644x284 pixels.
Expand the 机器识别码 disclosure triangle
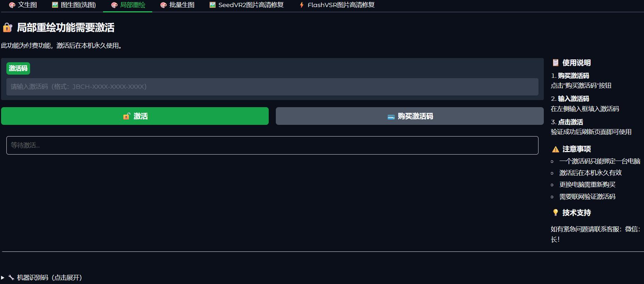(3, 278)
